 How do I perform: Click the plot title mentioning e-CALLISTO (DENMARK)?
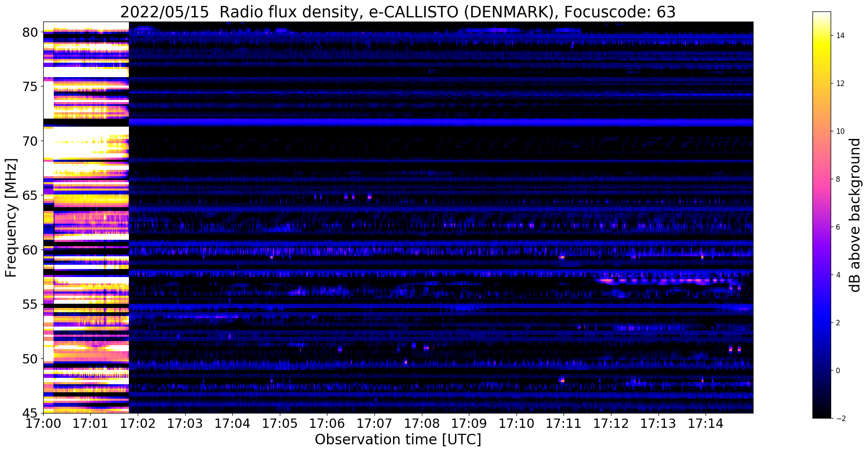pyautogui.click(x=398, y=12)
